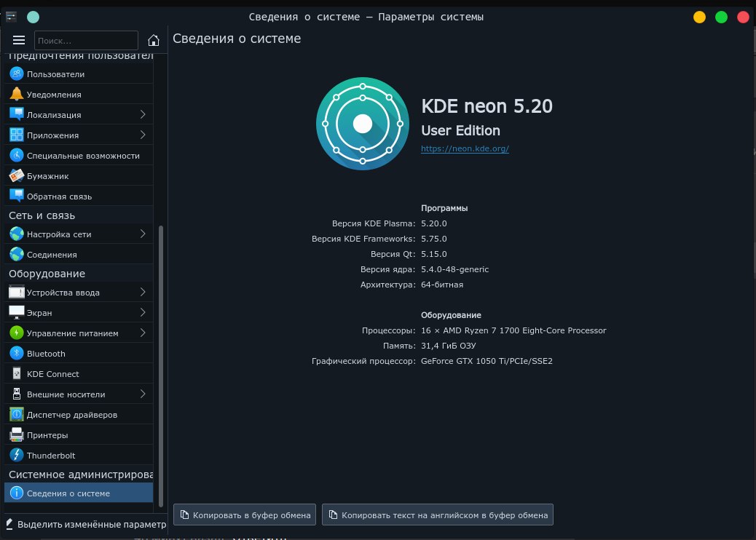756x540 pixels.
Task: Click the Thunderbolt lightning icon
Action: [17, 455]
